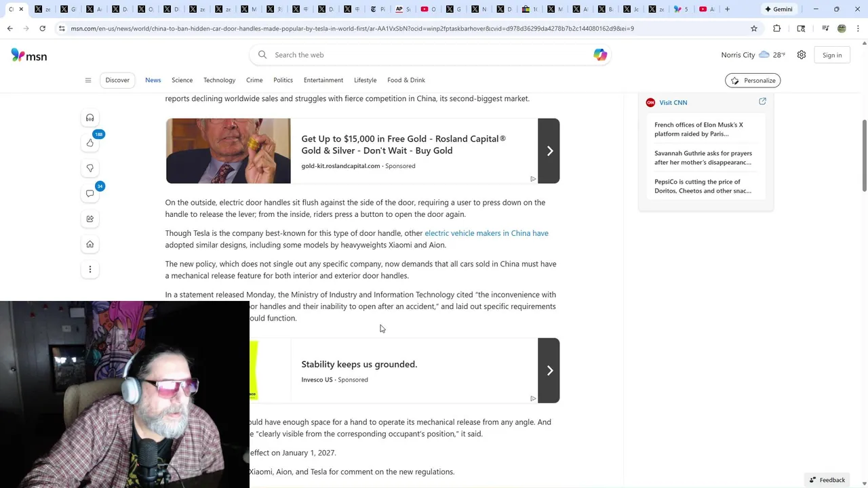Screen dimensions: 868x488
Task: Open the Gemini button in Chrome
Action: (x=778, y=9)
